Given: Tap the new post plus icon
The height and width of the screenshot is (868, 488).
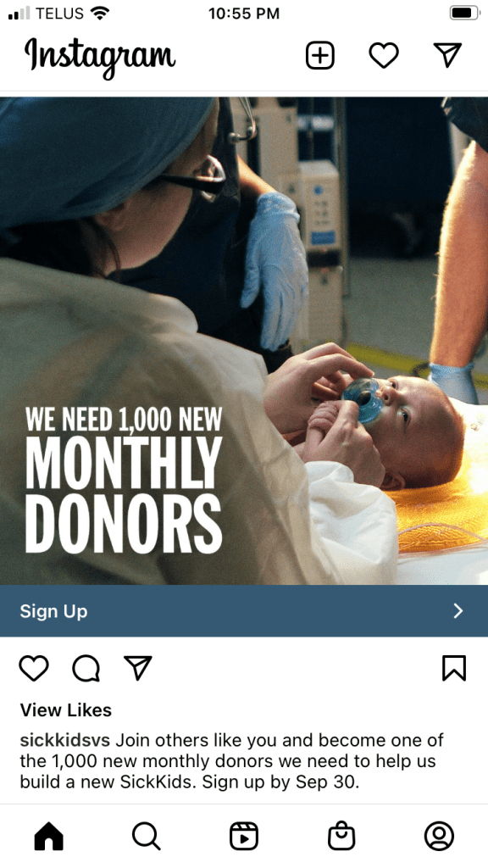Looking at the screenshot, I should [319, 55].
